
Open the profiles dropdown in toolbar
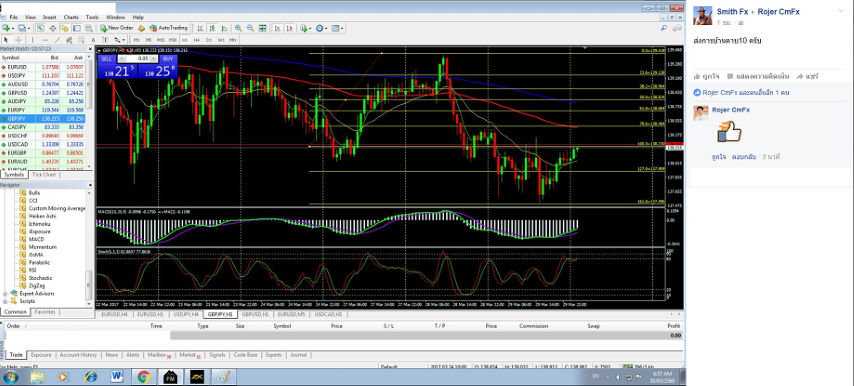(30, 28)
